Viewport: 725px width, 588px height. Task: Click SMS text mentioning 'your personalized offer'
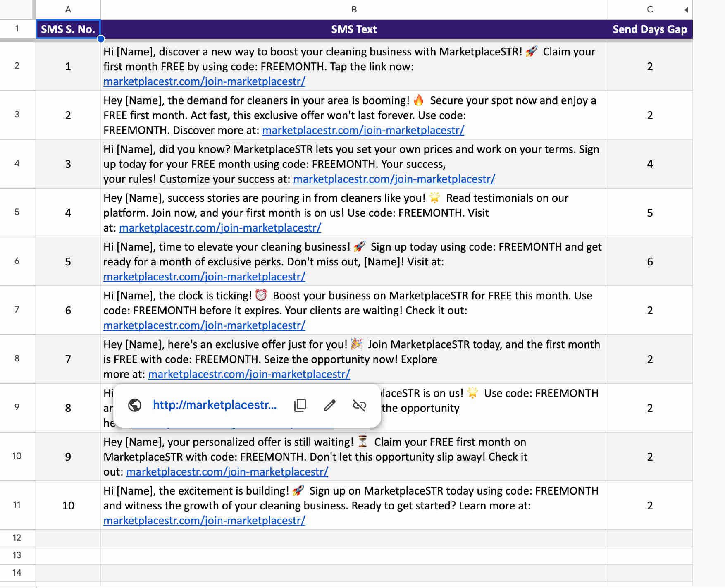pyautogui.click(x=354, y=457)
